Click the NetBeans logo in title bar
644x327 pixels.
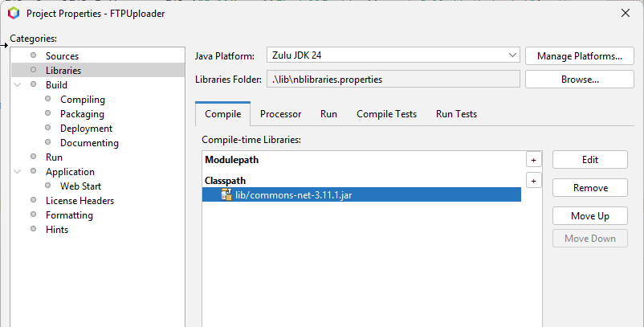click(x=14, y=13)
